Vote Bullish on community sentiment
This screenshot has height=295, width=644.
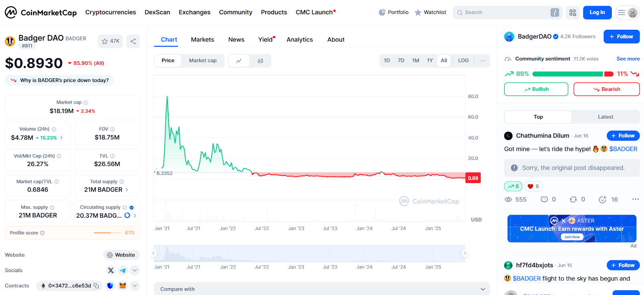tap(536, 89)
